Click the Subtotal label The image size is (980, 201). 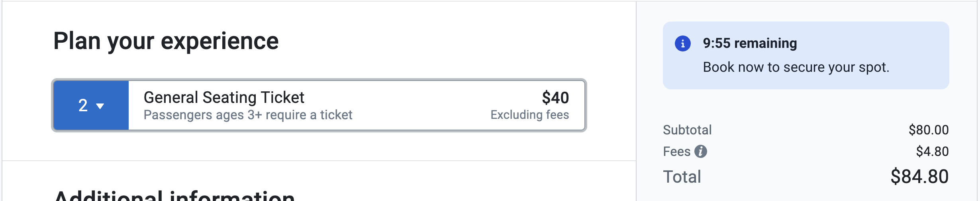pyautogui.click(x=687, y=130)
